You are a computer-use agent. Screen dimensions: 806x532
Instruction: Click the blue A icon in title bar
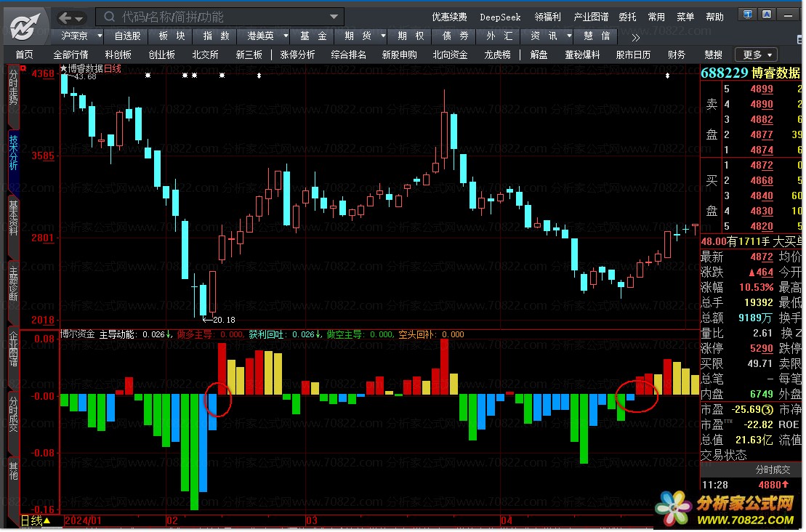click(x=767, y=15)
